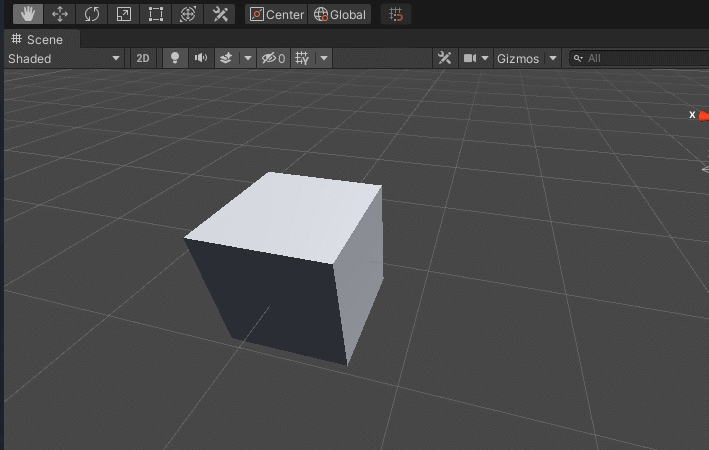Open grid settings dropdown arrow
709x450 pixels.
point(324,58)
